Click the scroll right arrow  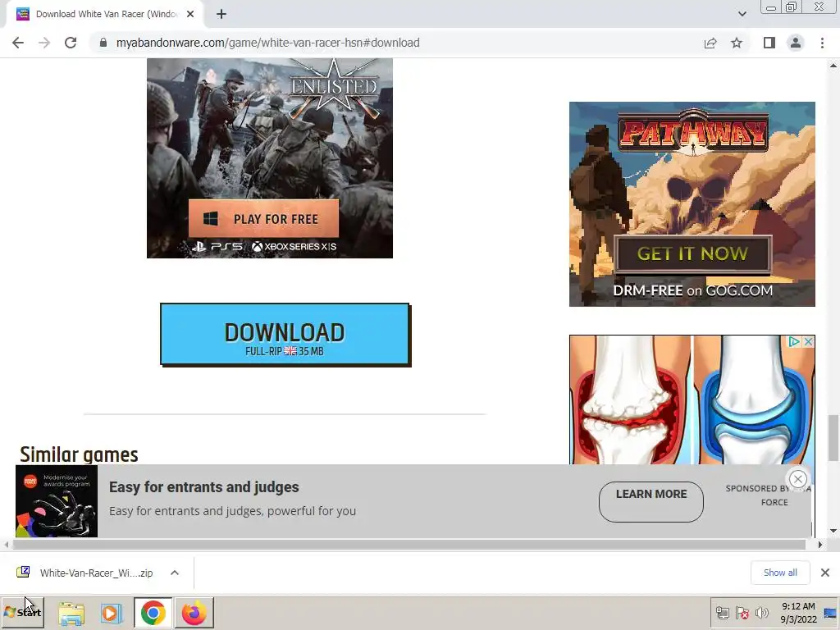coord(820,545)
